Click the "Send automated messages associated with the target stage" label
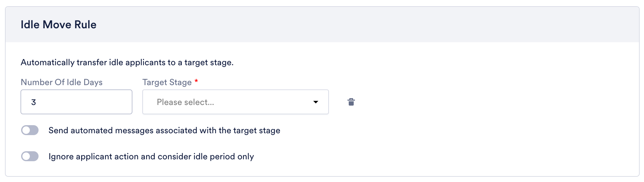 click(x=164, y=130)
